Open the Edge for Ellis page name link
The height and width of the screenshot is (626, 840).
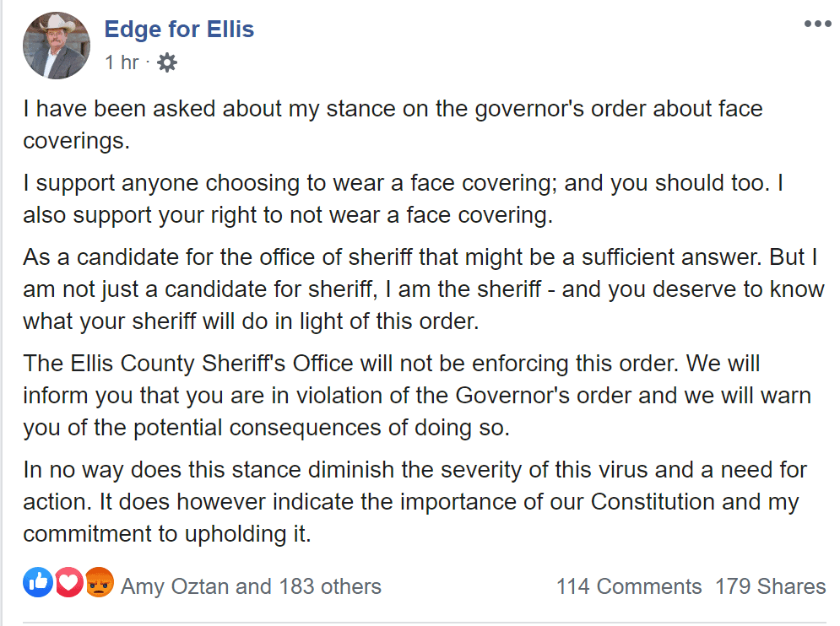179,29
